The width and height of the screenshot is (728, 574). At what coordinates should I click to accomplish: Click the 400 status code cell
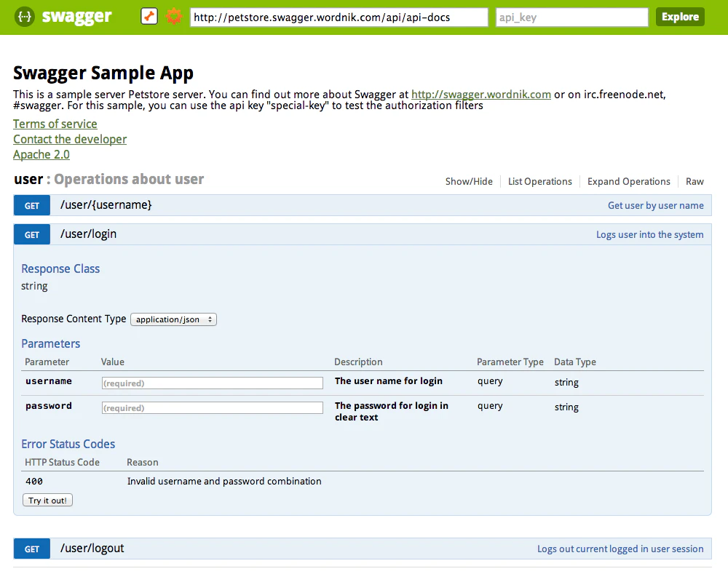[34, 482]
